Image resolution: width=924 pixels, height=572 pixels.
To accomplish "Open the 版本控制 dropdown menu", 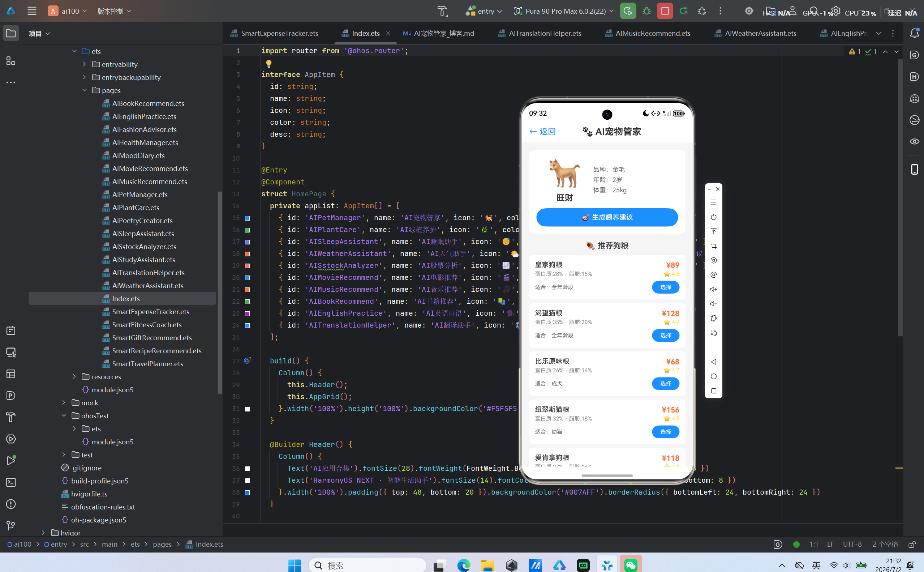I will [114, 11].
